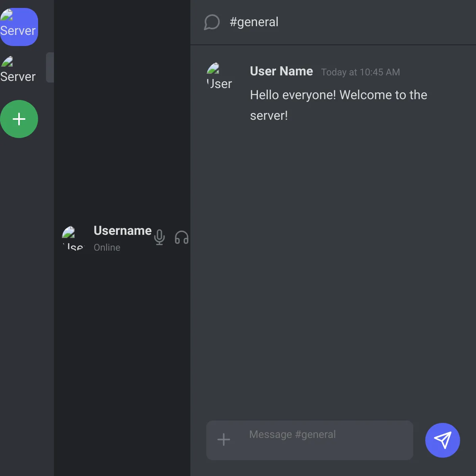Click the chat bubble icon beside #general
Viewport: 476px width, 476px height.
click(212, 22)
